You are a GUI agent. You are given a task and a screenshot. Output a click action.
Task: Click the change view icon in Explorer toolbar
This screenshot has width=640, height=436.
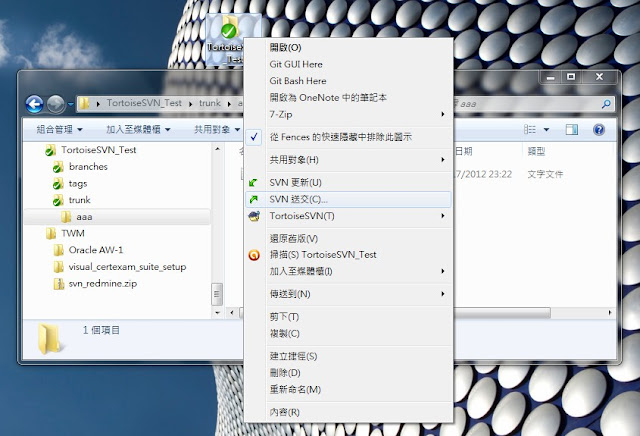point(530,130)
